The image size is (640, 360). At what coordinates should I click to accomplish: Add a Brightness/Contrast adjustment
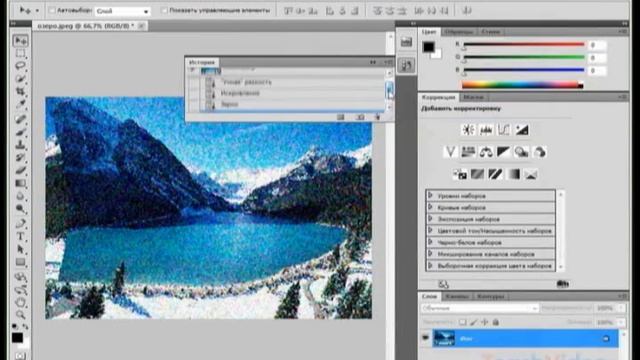(468, 130)
